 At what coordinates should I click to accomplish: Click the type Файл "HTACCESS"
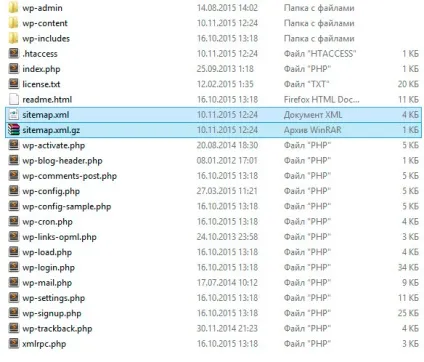pos(320,53)
